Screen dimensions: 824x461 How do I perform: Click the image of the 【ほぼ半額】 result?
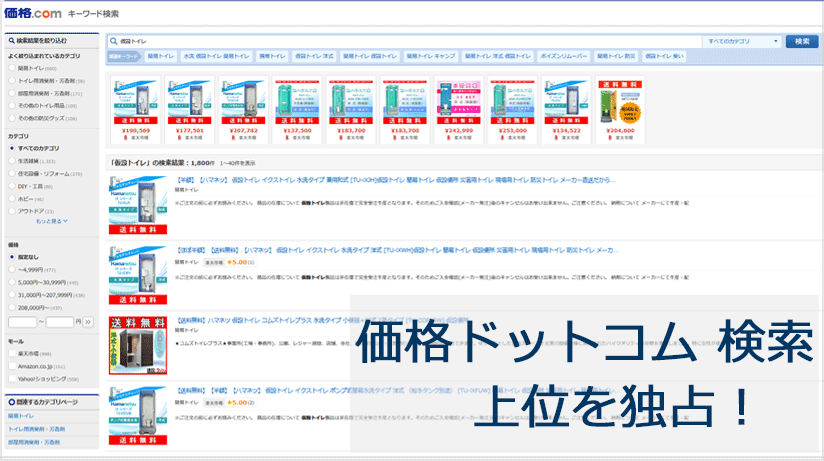tap(138, 275)
